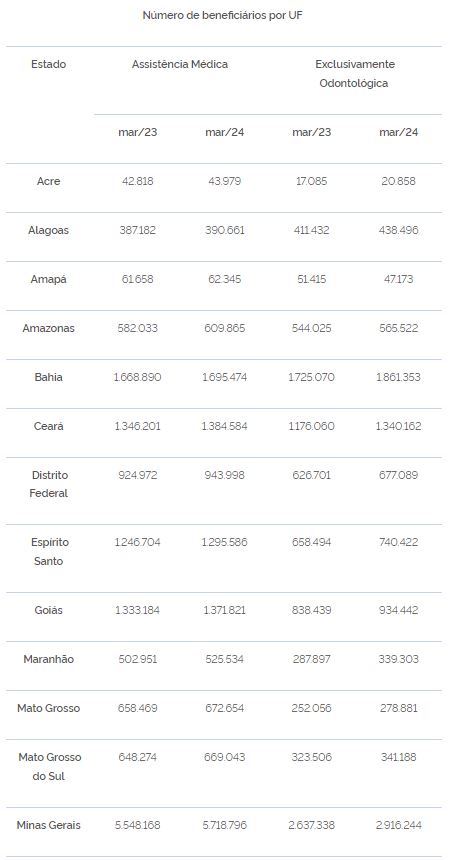Click the 'Acre' row label
This screenshot has width=449, height=860.
pyautogui.click(x=48, y=181)
